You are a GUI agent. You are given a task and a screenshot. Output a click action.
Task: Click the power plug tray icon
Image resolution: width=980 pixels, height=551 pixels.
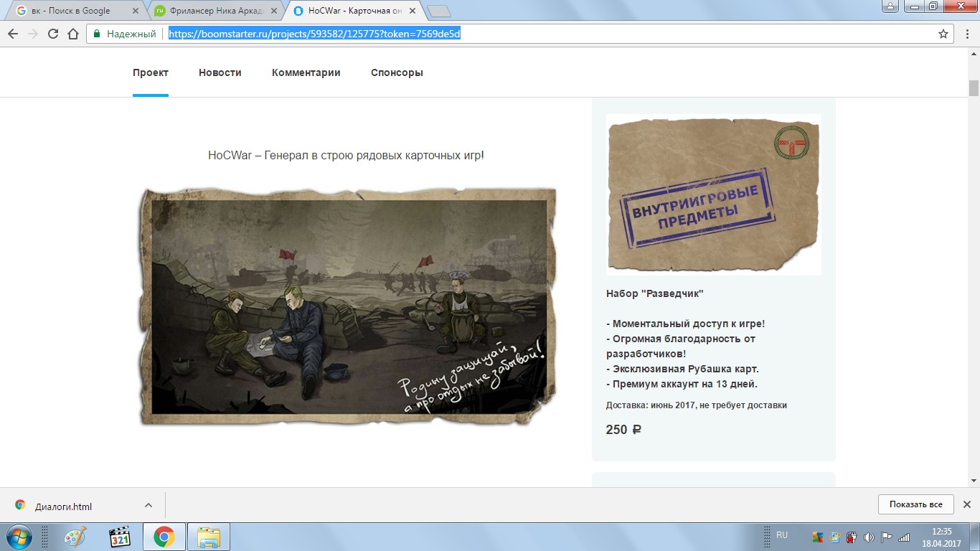(x=852, y=537)
